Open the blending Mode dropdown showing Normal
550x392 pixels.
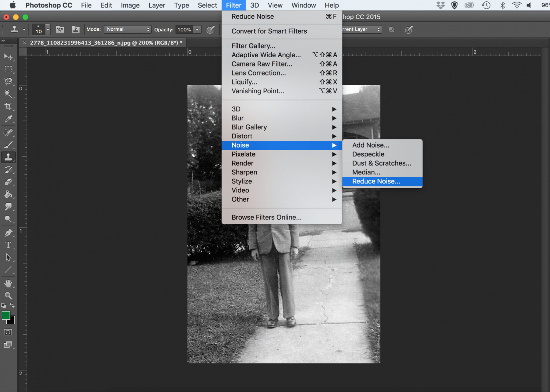[x=127, y=29]
